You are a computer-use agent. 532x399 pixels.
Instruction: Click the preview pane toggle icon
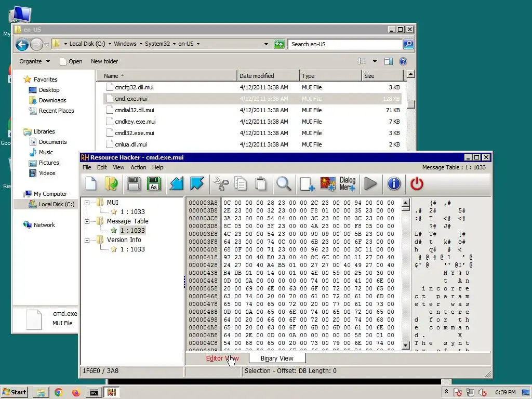pos(389,61)
